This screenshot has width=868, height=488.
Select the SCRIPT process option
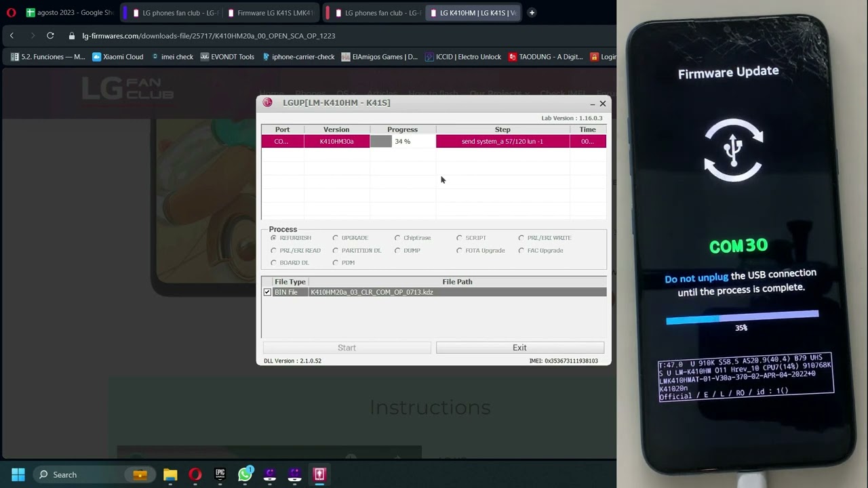[x=471, y=238]
